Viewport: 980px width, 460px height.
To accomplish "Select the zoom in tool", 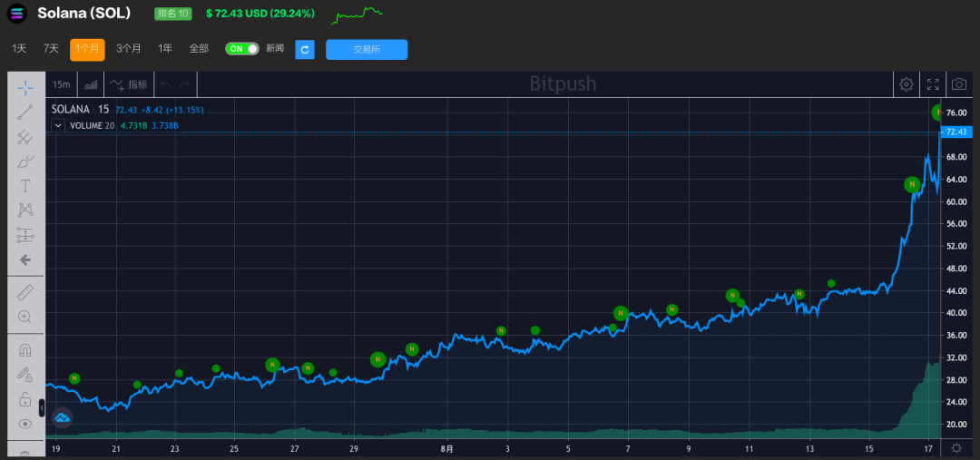I will [25, 317].
